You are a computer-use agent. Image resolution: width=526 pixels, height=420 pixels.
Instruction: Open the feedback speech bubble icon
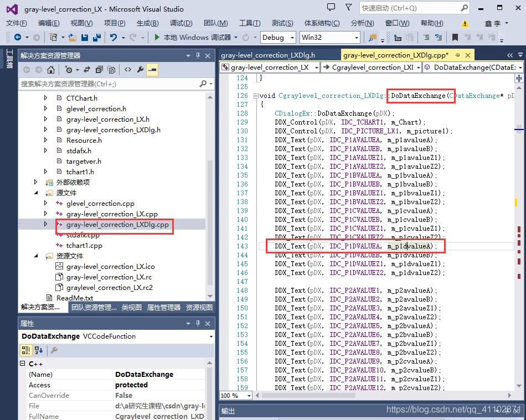[x=331, y=7]
